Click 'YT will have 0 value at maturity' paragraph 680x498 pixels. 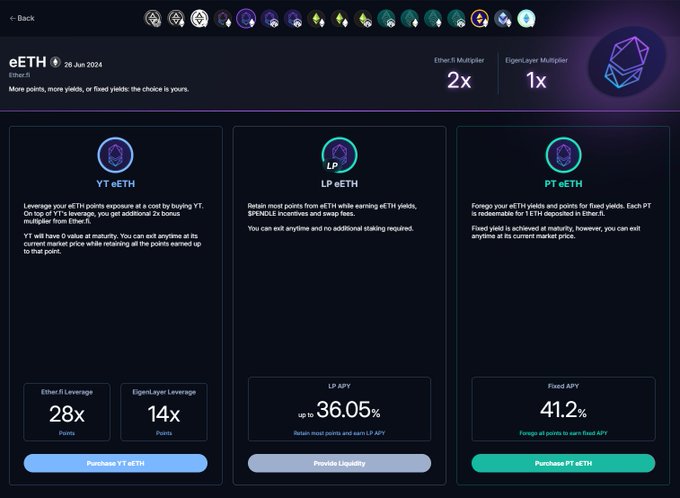(x=112, y=243)
